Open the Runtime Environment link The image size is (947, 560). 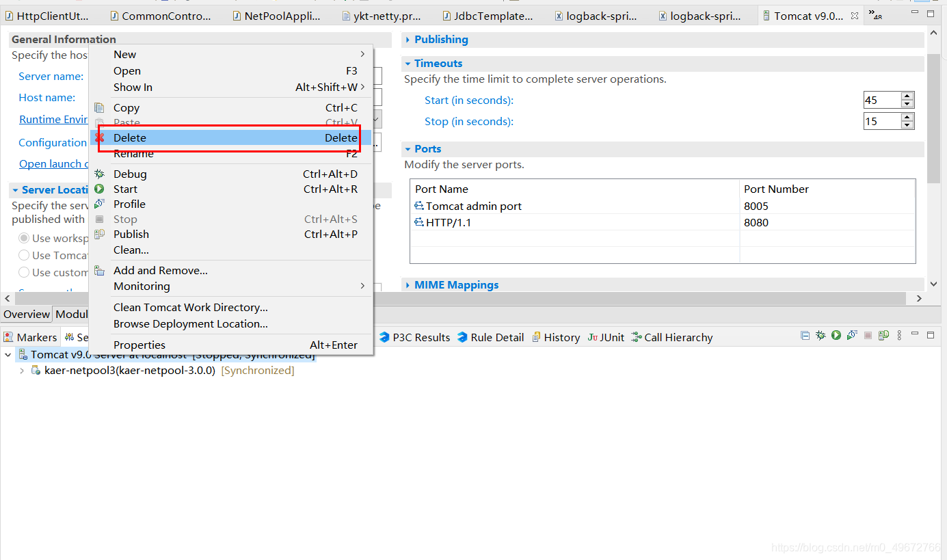tap(53, 118)
